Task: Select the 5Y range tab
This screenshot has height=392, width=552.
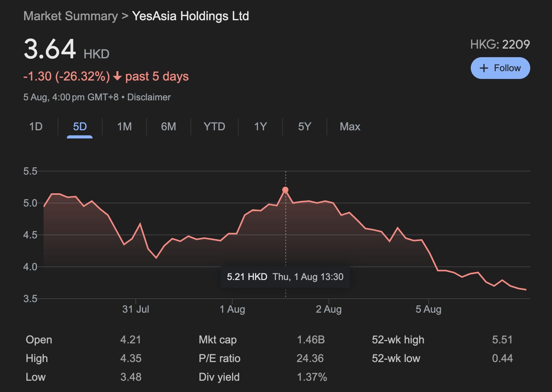Action: pos(304,127)
